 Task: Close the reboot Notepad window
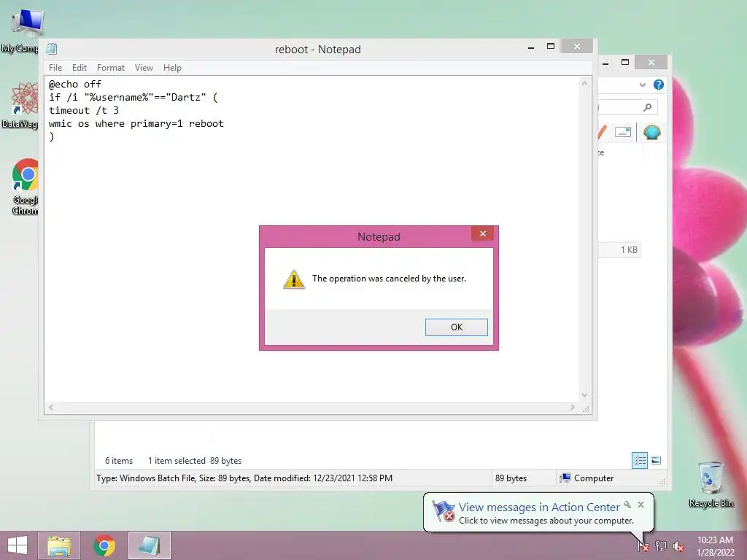click(576, 46)
